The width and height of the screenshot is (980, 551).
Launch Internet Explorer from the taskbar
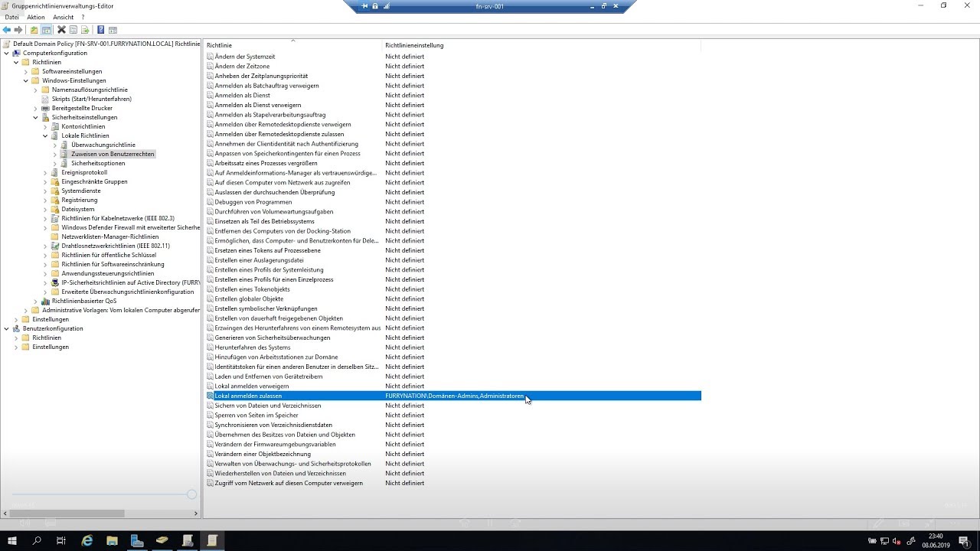point(87,540)
